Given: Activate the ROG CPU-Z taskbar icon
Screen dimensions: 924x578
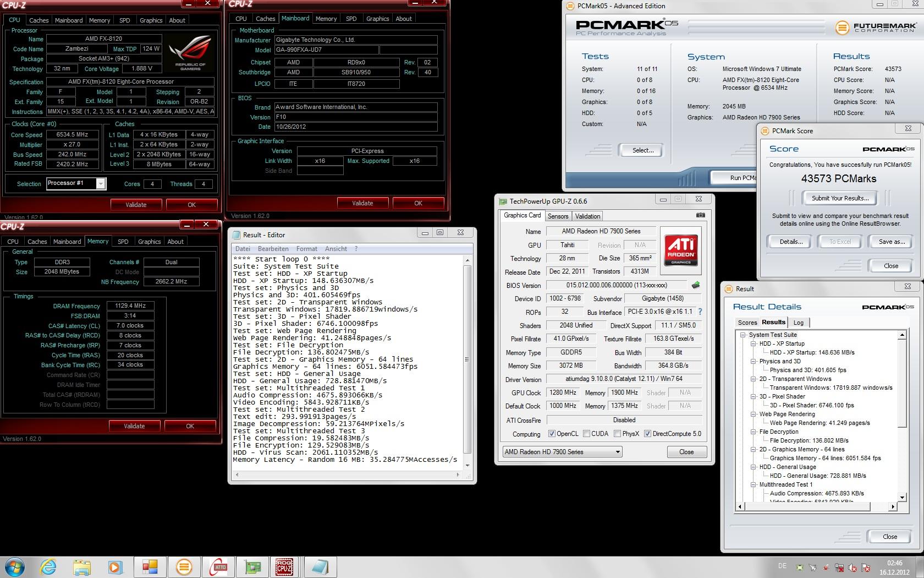Looking at the screenshot, I should point(284,567).
